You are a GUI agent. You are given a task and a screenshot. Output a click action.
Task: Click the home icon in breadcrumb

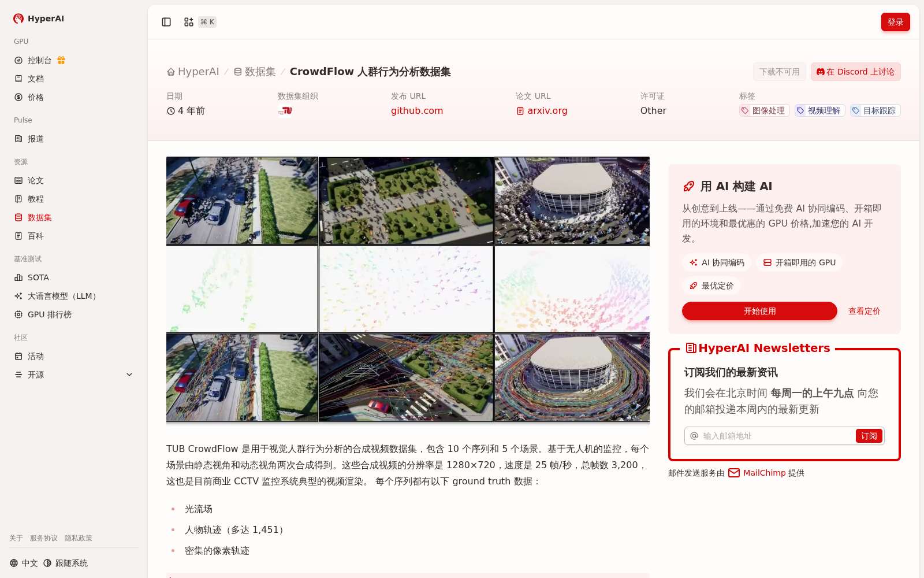click(171, 72)
